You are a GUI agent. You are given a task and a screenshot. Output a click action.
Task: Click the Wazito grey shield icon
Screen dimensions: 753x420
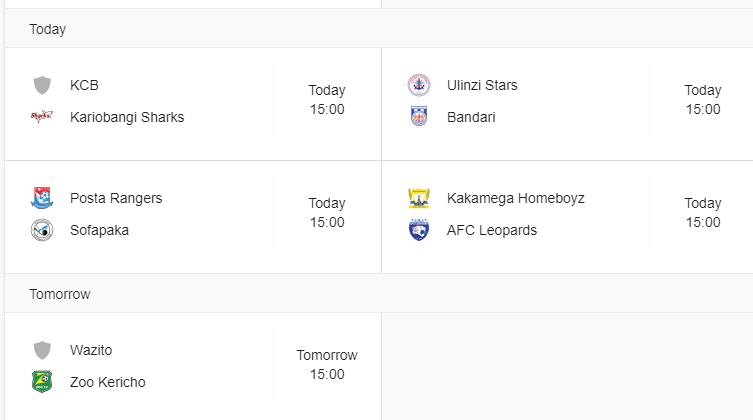(x=42, y=350)
